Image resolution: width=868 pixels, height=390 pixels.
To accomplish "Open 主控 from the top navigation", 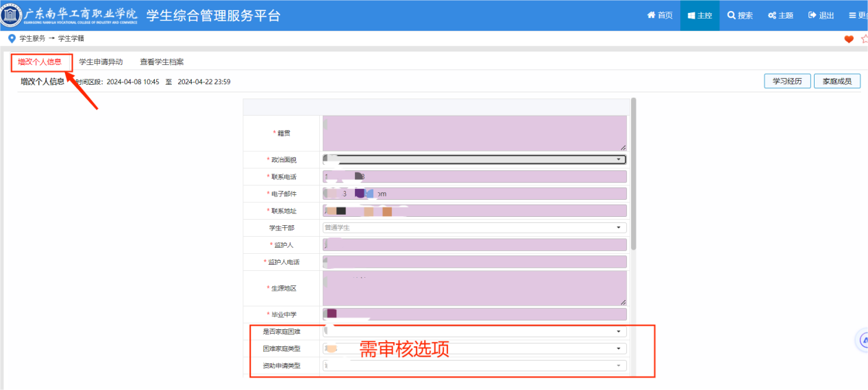I will point(699,15).
